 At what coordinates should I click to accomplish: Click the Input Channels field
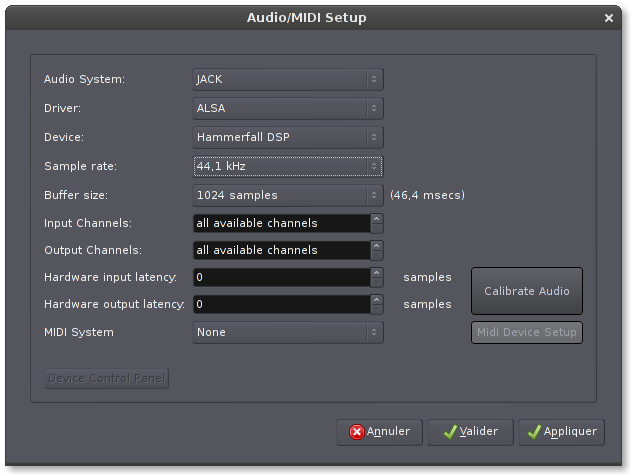281,223
